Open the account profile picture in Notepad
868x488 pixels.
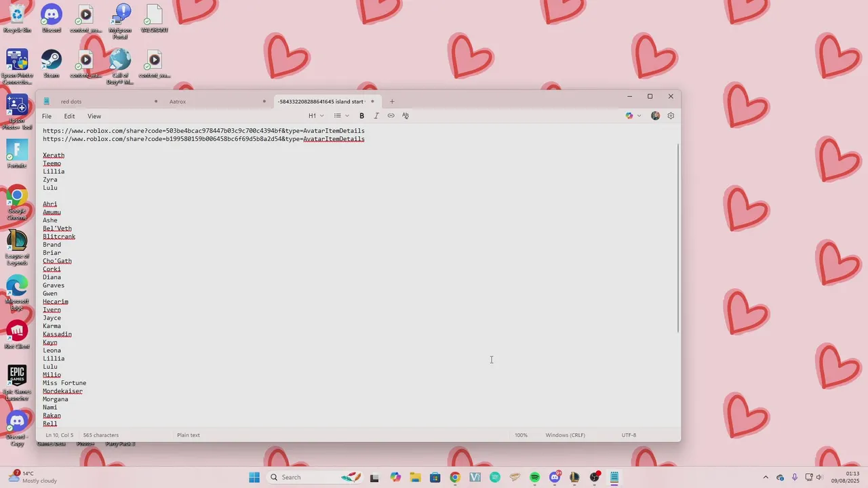click(x=655, y=116)
